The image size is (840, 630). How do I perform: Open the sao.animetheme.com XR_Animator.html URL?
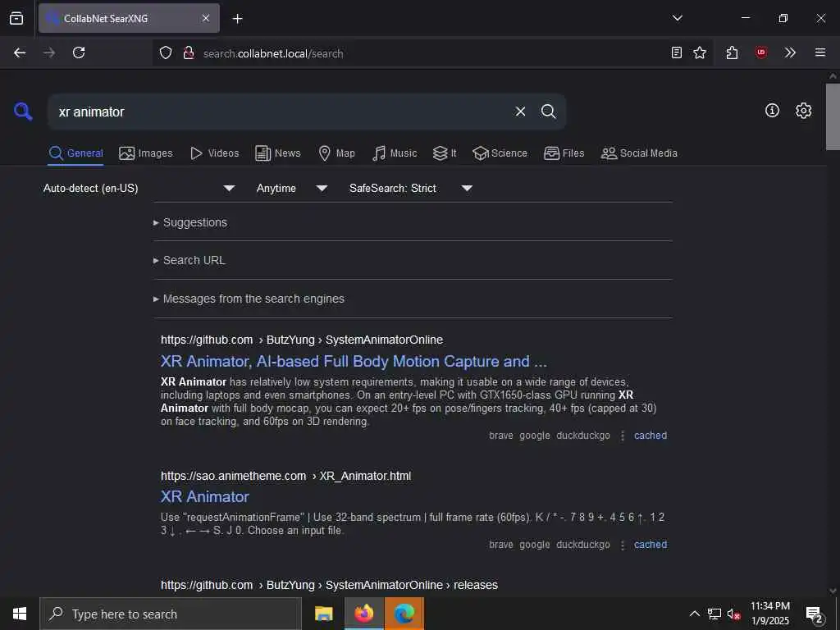(x=286, y=476)
